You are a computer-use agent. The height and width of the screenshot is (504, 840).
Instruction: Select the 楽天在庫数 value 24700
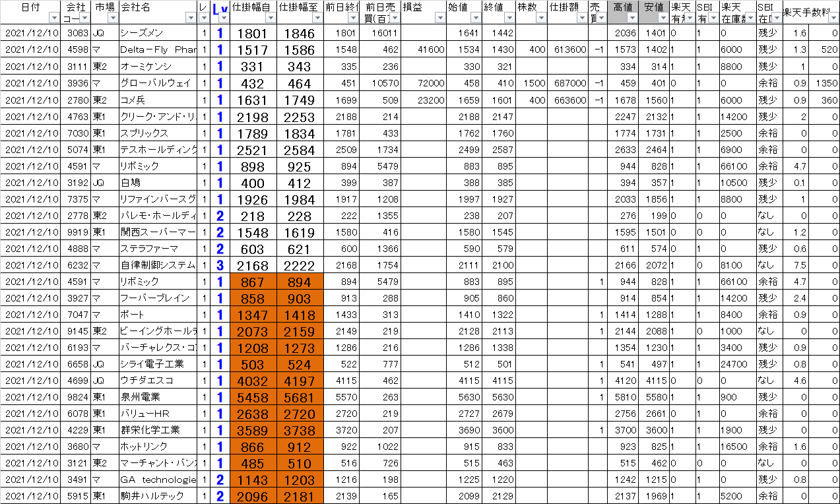[x=738, y=363]
